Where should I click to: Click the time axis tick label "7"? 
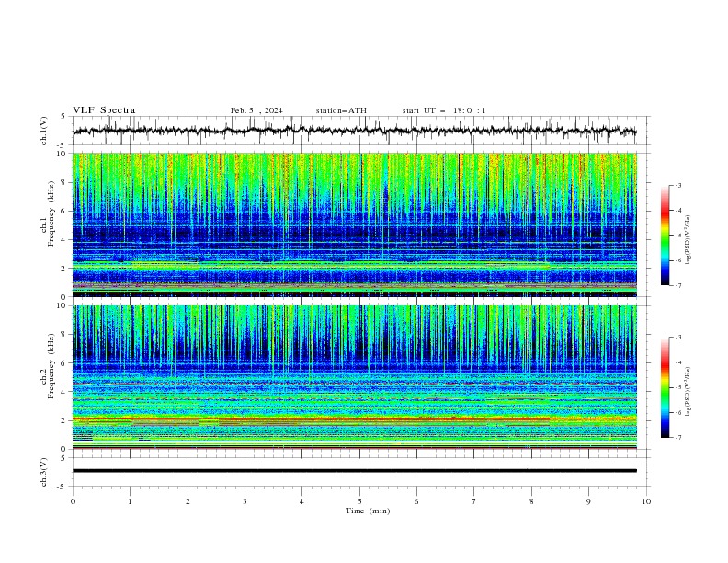coord(474,501)
